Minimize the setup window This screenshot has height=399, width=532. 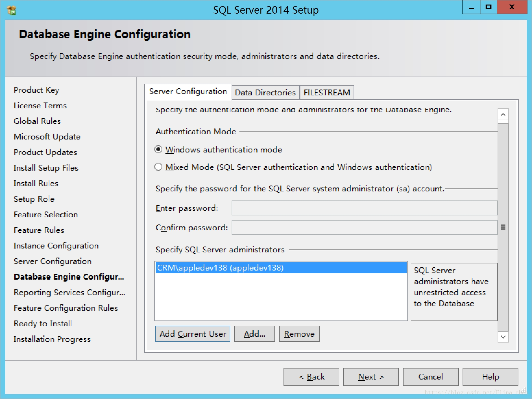point(471,7)
